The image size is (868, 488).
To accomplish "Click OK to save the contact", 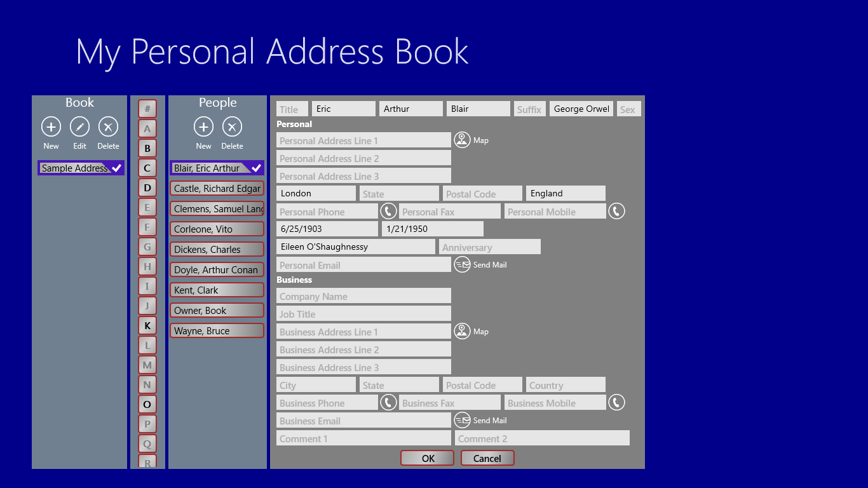I will (427, 457).
